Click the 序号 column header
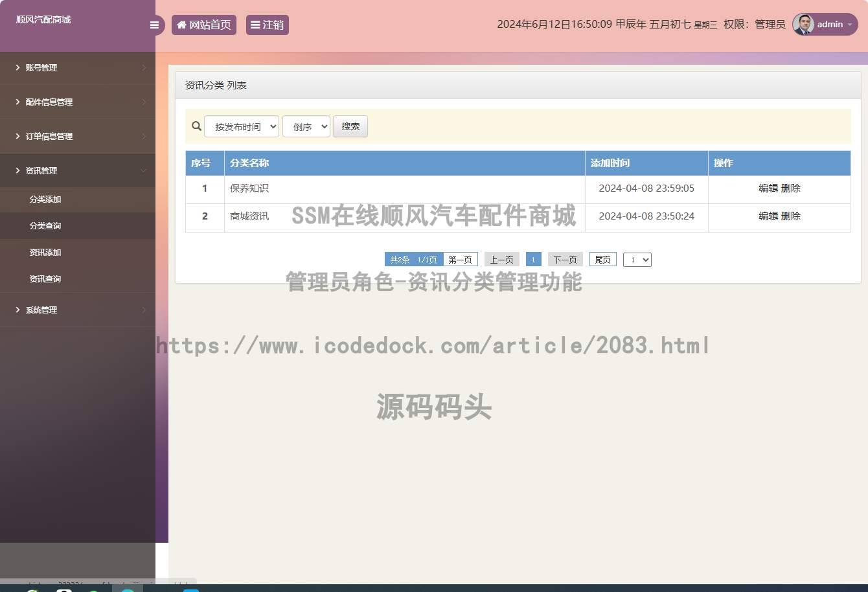 pyautogui.click(x=205, y=163)
